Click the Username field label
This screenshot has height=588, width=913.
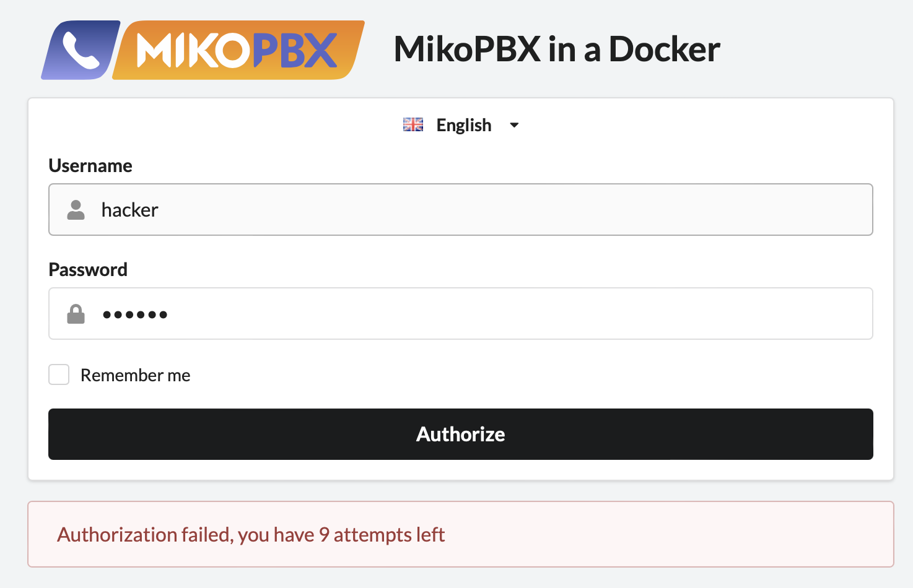click(90, 166)
